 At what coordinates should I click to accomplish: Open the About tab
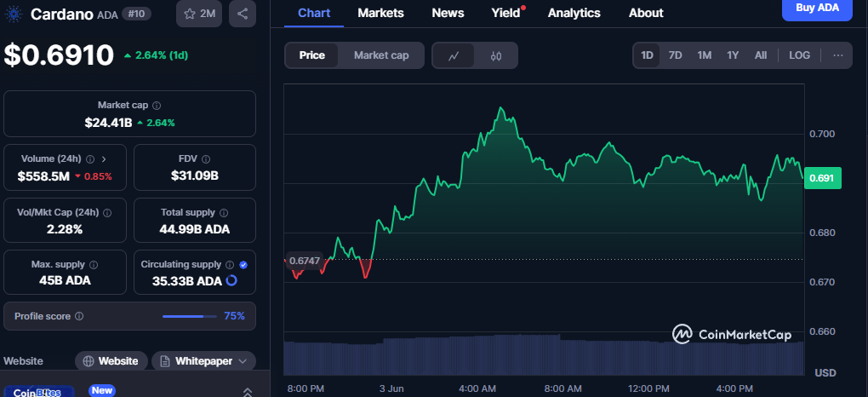[x=646, y=13]
